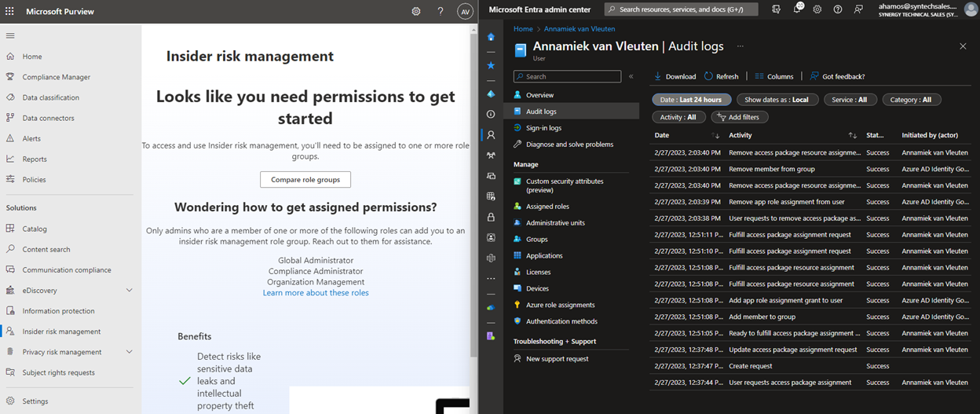Expand the eDiscovery chevron
This screenshot has width=980, height=414.
[130, 291]
